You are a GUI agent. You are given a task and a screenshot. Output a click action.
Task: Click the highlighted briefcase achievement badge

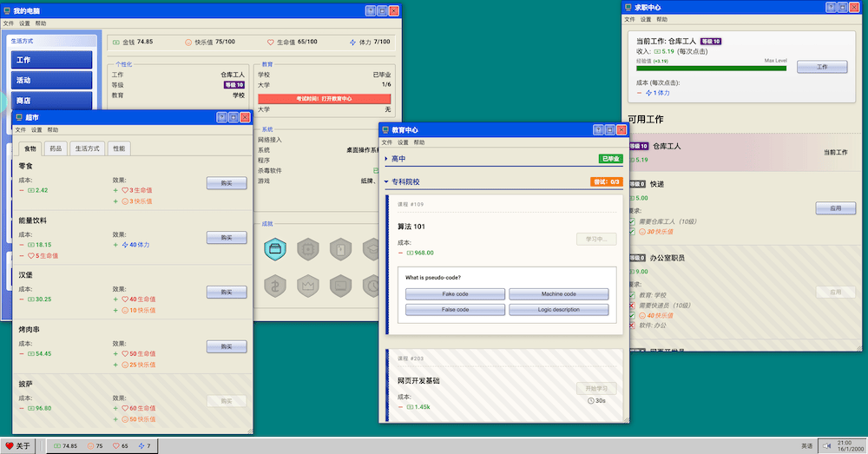click(276, 250)
